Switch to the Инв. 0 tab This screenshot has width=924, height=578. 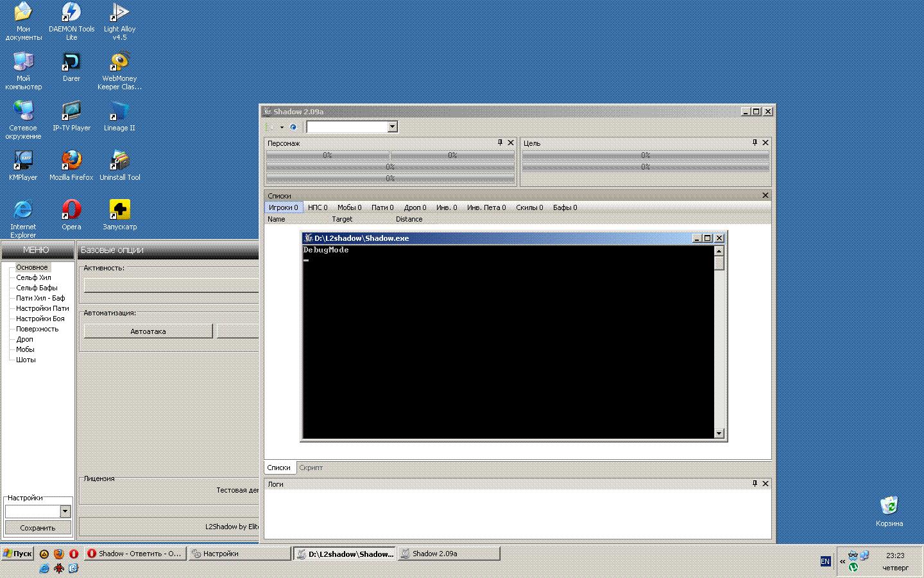(447, 207)
